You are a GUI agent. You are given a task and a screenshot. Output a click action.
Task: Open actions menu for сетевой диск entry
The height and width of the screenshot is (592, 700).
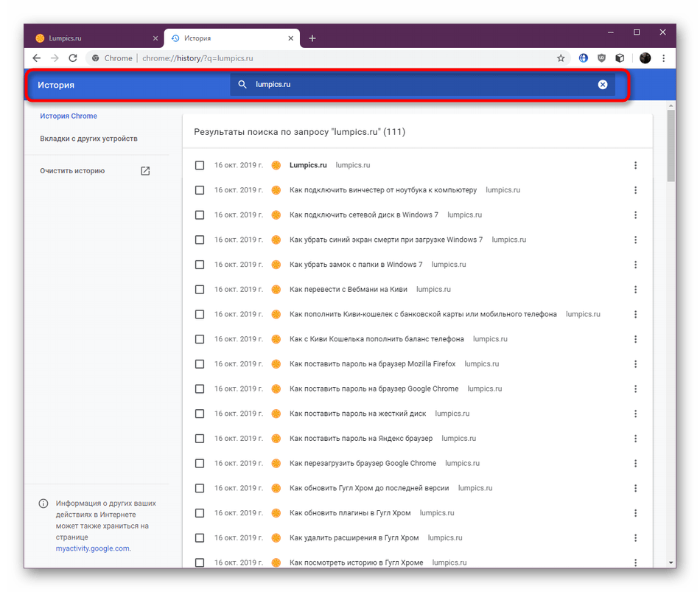635,215
